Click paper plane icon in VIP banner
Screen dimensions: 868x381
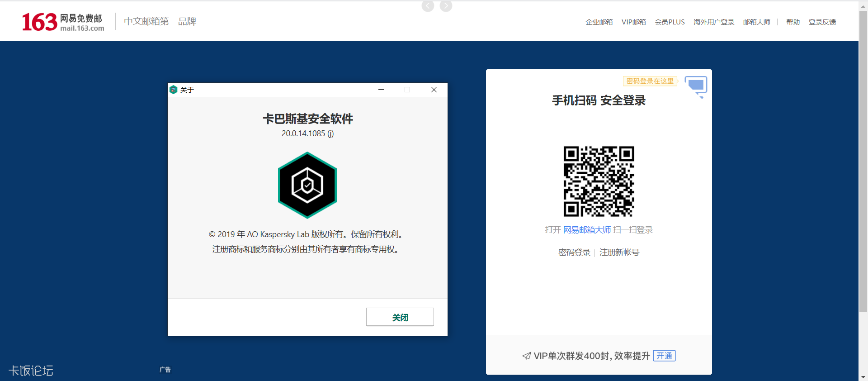[x=527, y=356]
